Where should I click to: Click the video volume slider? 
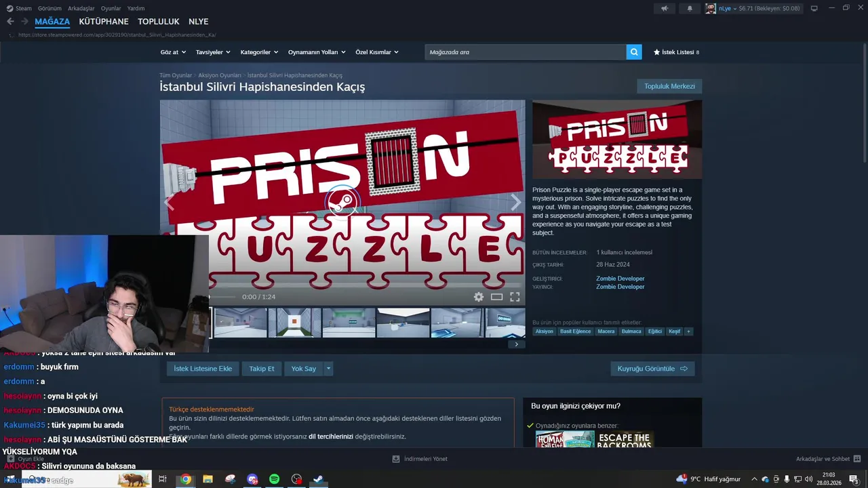[222, 297]
